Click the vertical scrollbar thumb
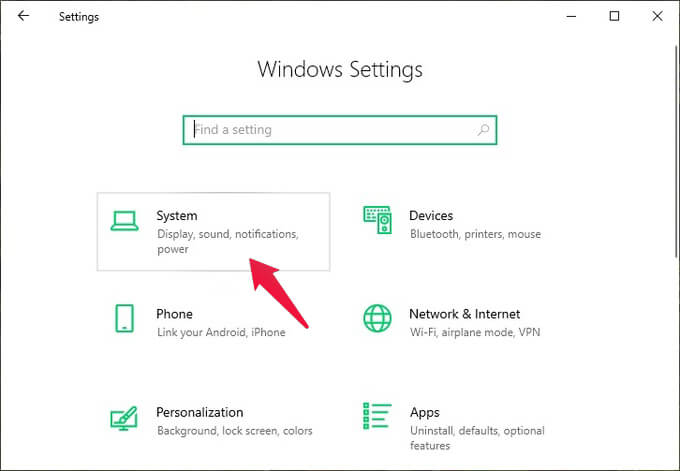The height and width of the screenshot is (471, 680). (677, 152)
